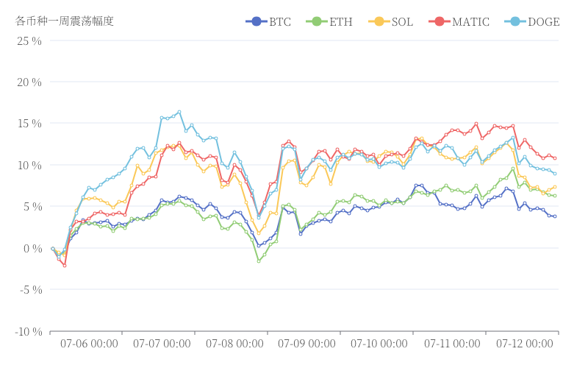Toggle BTC series via its legend text

coord(280,21)
